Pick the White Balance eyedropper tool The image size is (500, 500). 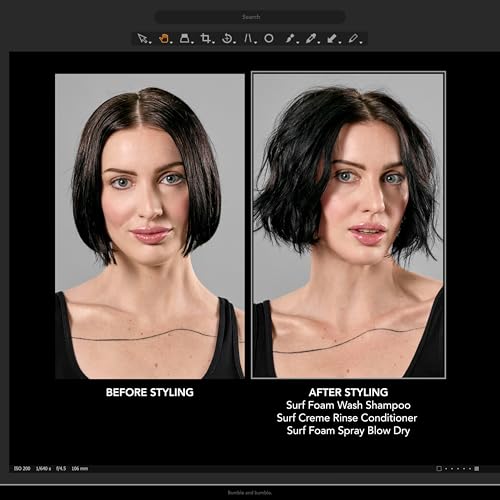click(x=311, y=39)
